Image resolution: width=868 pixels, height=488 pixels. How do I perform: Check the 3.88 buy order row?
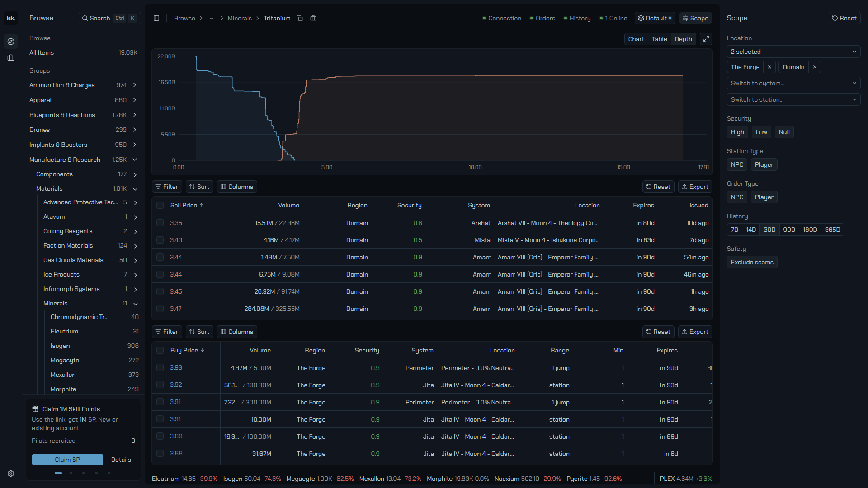[x=160, y=453]
